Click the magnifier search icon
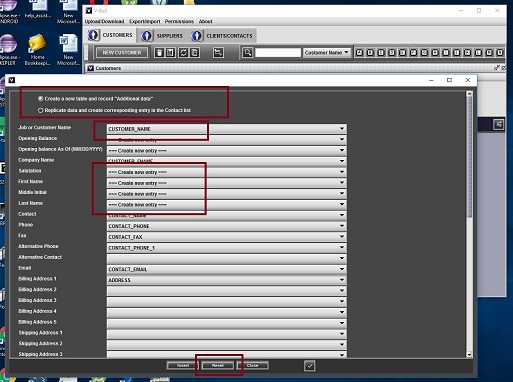Screen dimensions: 513x382 click(x=247, y=53)
